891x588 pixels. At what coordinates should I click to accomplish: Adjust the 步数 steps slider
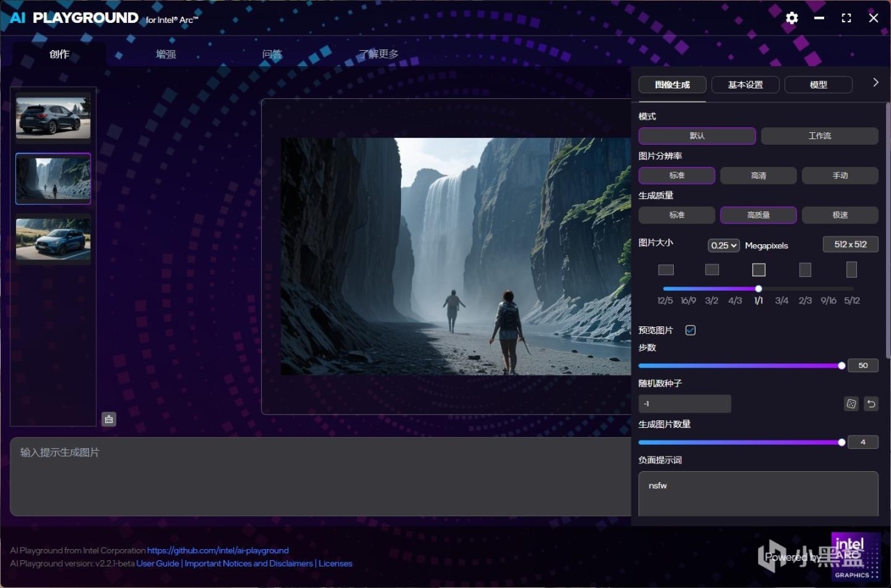[740, 365]
